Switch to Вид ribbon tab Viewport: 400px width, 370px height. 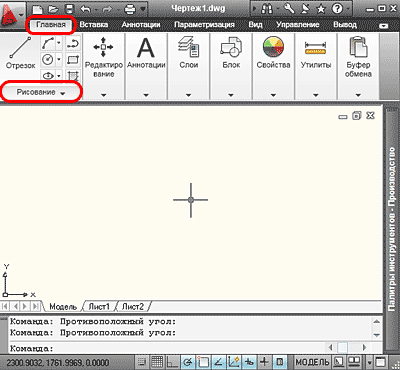(255, 25)
